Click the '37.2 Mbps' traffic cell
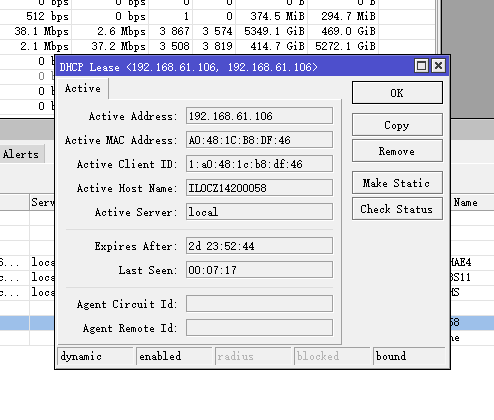 click(110, 46)
